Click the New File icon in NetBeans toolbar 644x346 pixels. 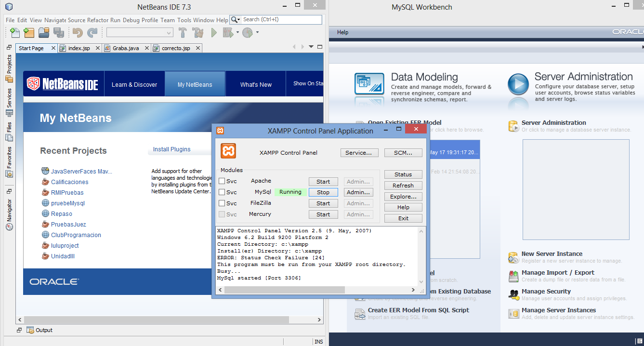coord(15,33)
